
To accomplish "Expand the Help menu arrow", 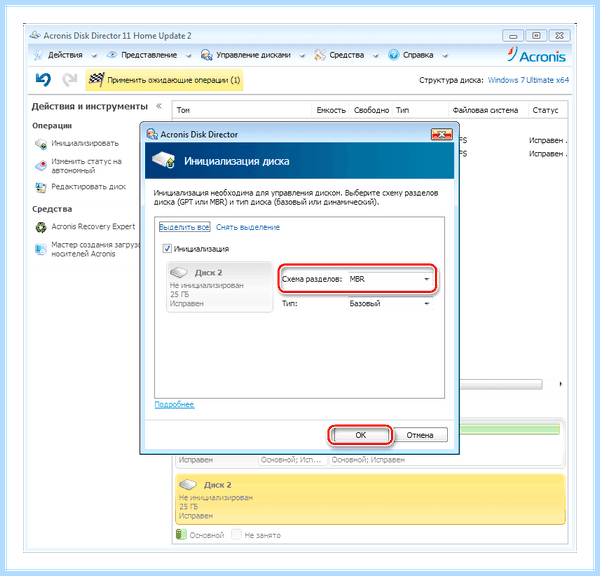I will point(445,56).
